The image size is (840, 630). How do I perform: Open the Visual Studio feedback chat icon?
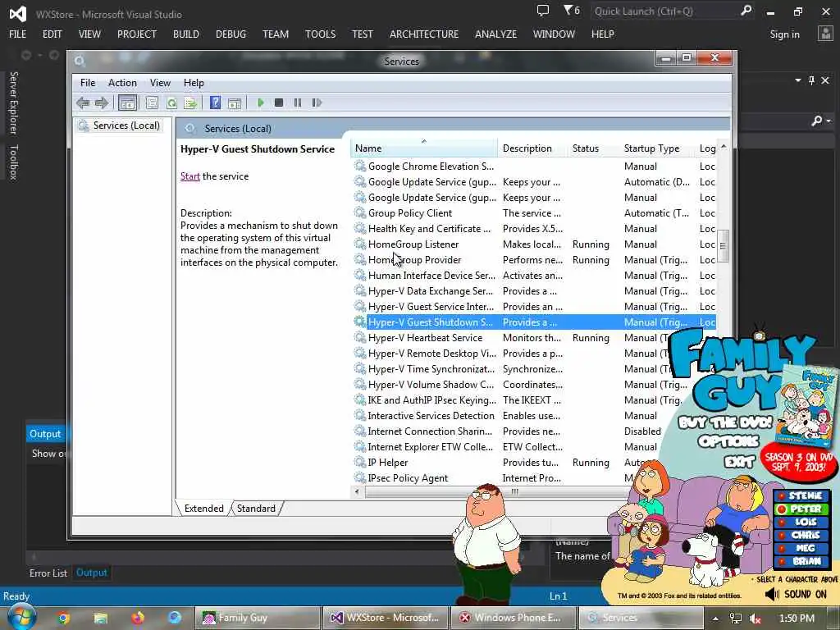click(x=543, y=10)
